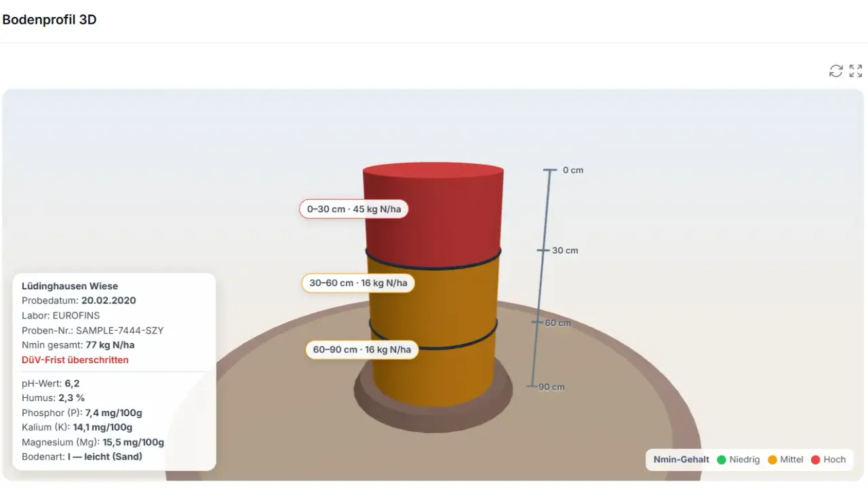This screenshot has width=868, height=488.
Task: Select the 30–60 cm · 16 kg N/ha label
Action: click(358, 283)
